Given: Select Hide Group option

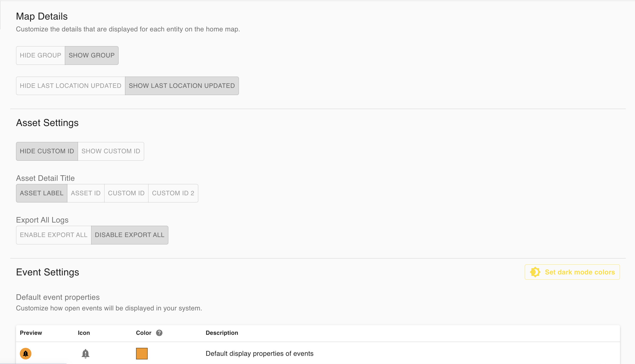Looking at the screenshot, I should [41, 55].
